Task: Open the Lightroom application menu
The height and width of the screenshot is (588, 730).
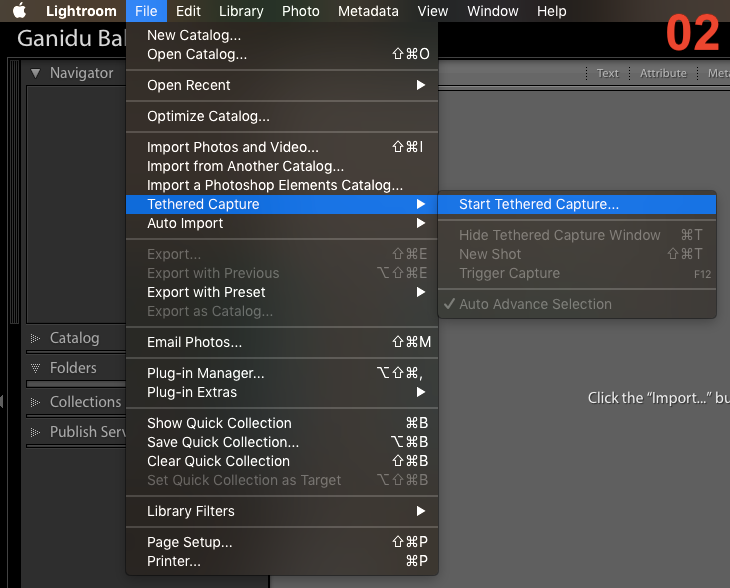Action: [x=81, y=11]
